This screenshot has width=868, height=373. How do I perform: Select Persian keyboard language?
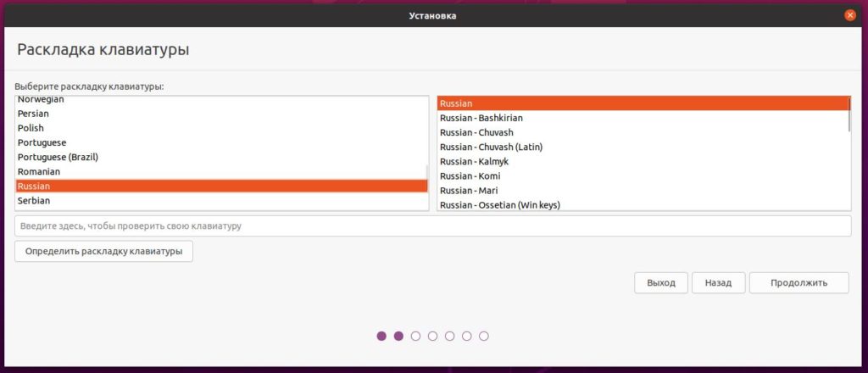(x=33, y=114)
